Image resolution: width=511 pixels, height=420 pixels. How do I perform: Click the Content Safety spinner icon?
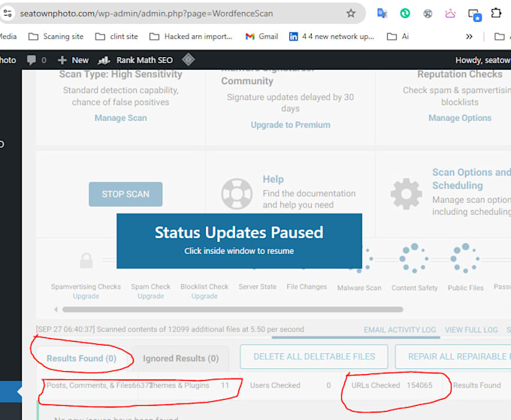414,258
